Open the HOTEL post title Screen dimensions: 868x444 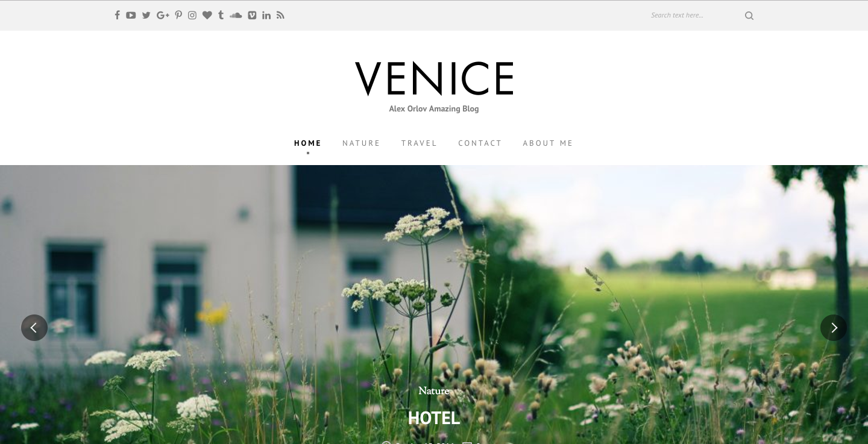coord(434,418)
